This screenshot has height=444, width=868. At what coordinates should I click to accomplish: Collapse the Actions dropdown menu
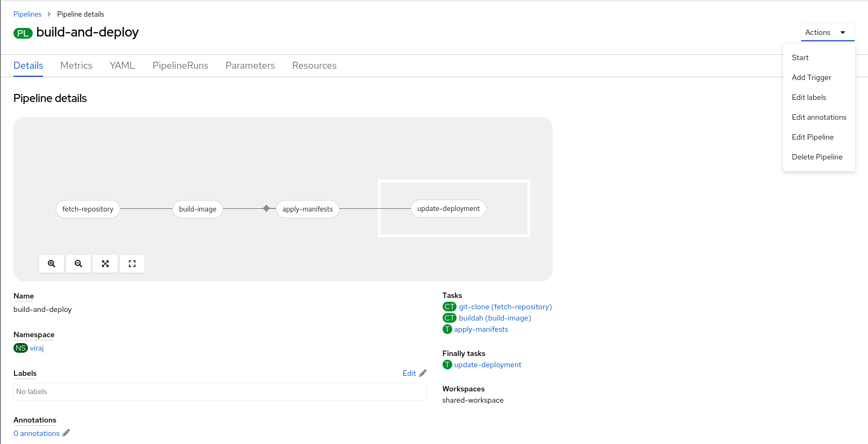(827, 32)
